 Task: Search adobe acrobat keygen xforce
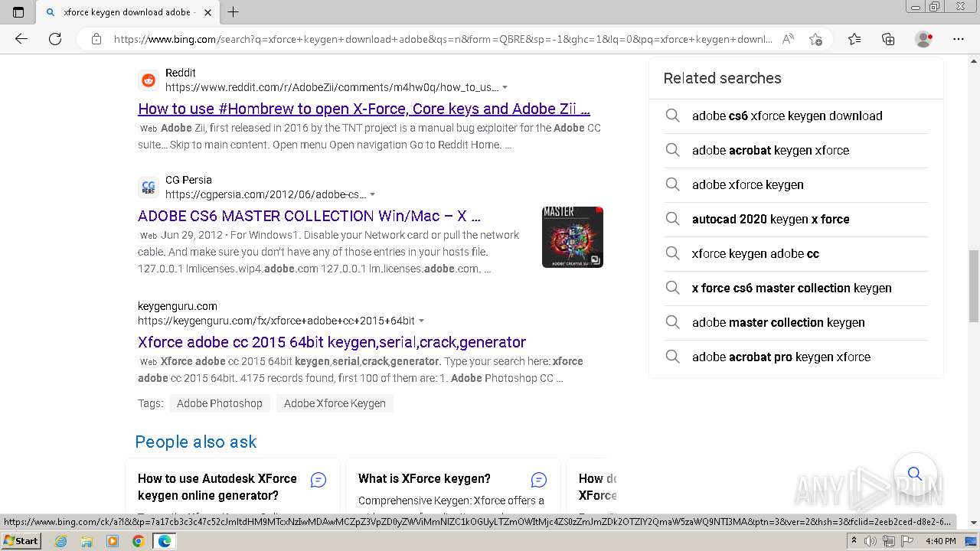point(796,151)
